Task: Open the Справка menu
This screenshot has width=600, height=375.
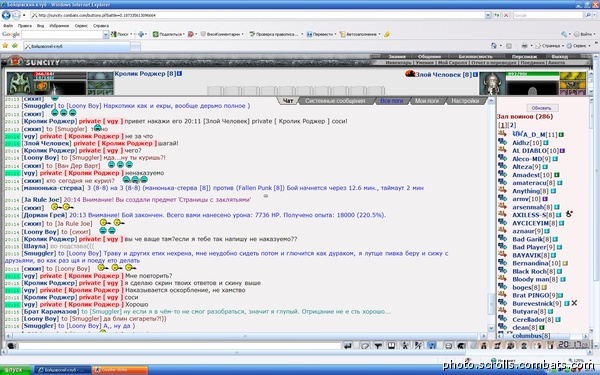Action: (101, 26)
